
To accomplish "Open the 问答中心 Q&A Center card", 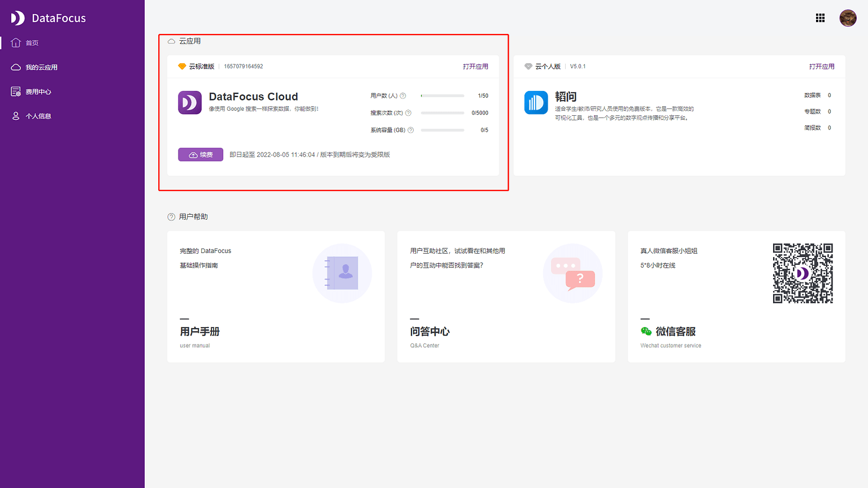I will click(x=506, y=297).
